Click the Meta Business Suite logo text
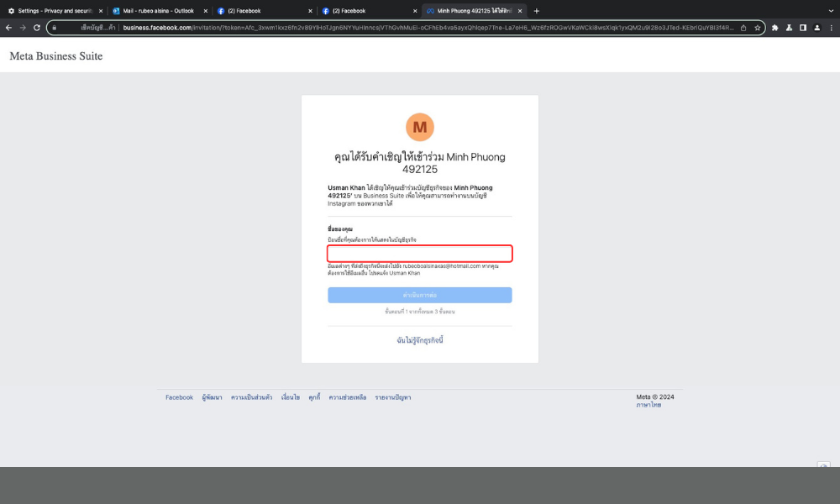Viewport: 840px width, 504px height. click(56, 56)
